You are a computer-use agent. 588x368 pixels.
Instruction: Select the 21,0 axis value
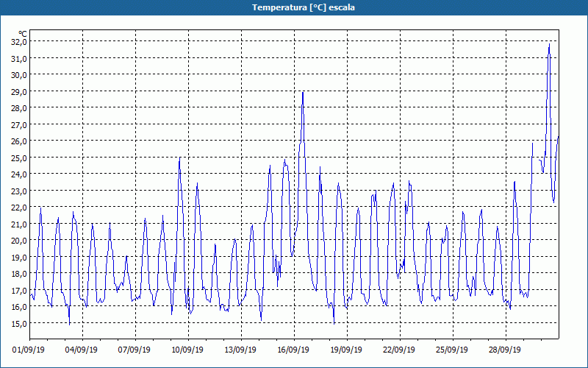coord(19,224)
